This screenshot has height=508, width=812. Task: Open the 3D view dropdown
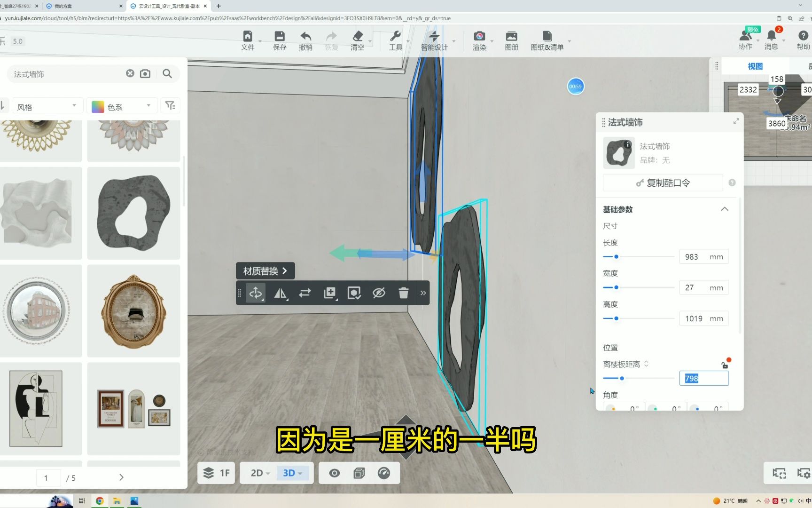(292, 473)
